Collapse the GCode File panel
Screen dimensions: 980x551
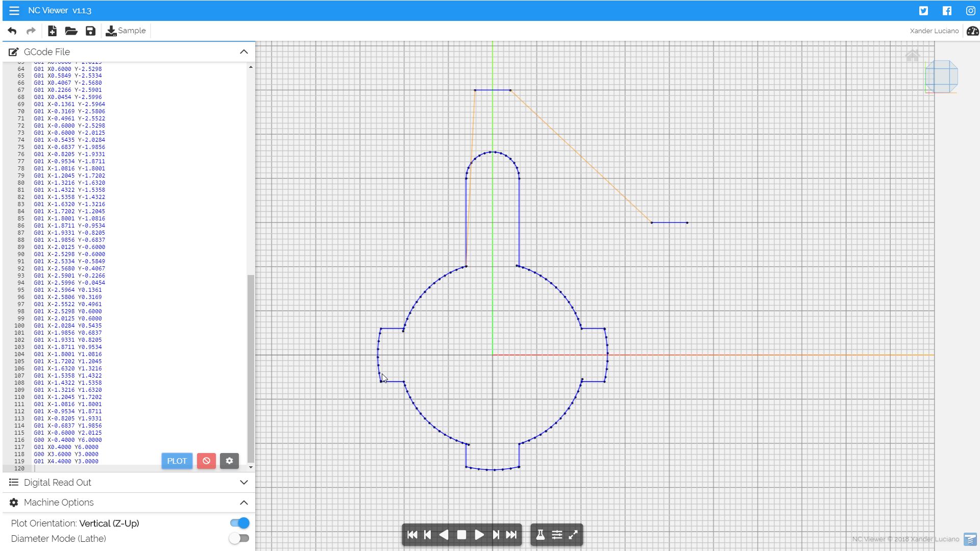click(x=243, y=52)
